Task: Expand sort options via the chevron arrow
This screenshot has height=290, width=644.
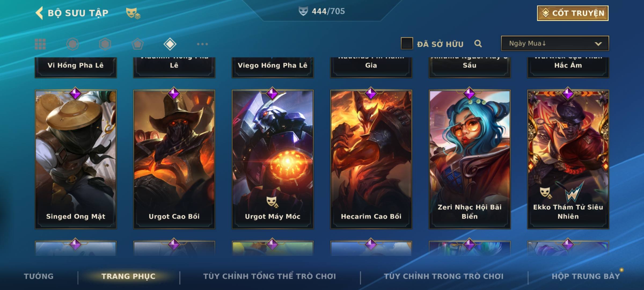Action: (598, 44)
